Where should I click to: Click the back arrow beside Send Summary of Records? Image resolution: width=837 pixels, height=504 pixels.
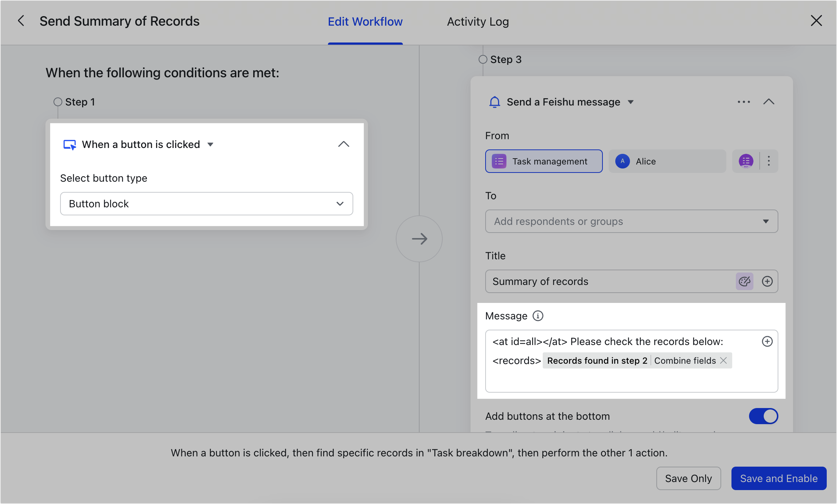pos(21,21)
